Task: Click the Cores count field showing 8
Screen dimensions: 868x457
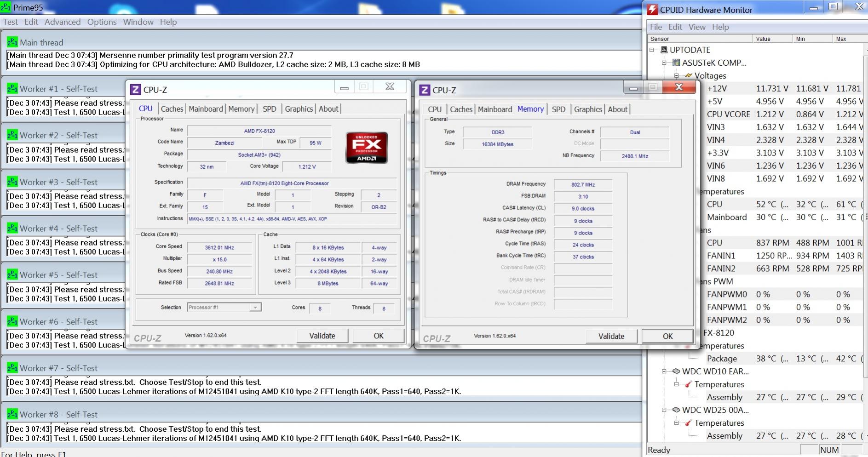Action: [320, 308]
